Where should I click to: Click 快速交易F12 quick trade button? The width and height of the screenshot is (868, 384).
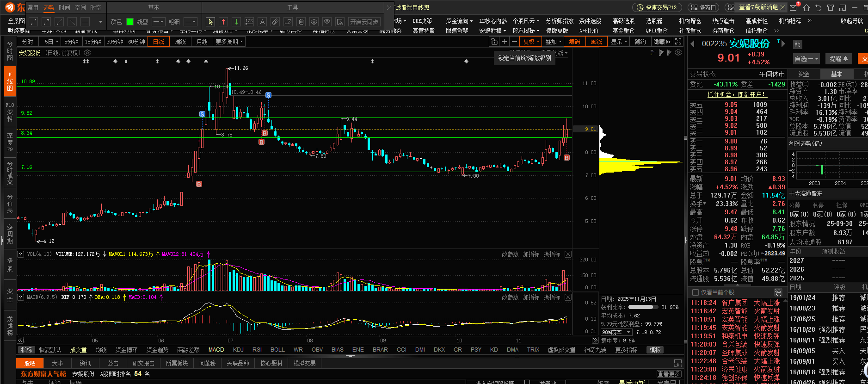(x=657, y=7)
